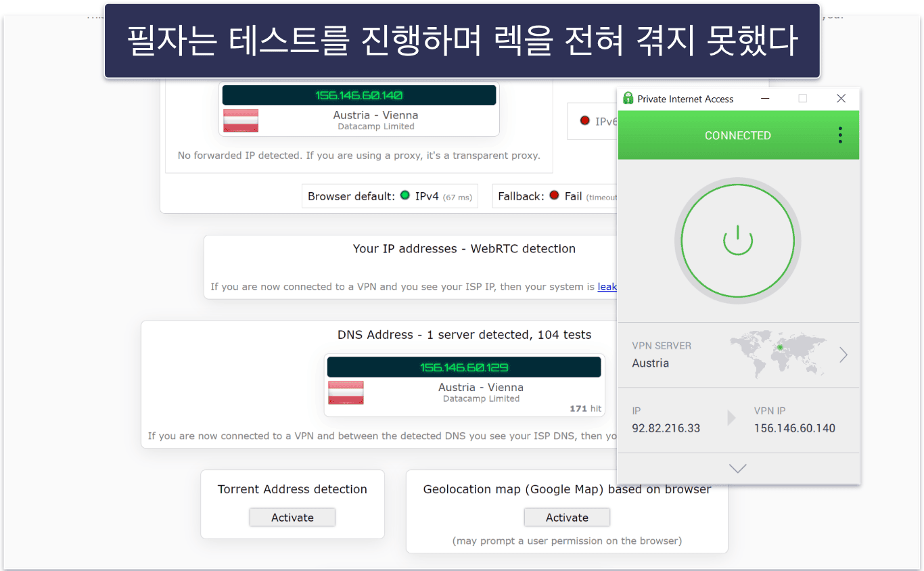Click the world map thumbnail in PIA
The width and height of the screenshot is (924, 571).
click(779, 353)
